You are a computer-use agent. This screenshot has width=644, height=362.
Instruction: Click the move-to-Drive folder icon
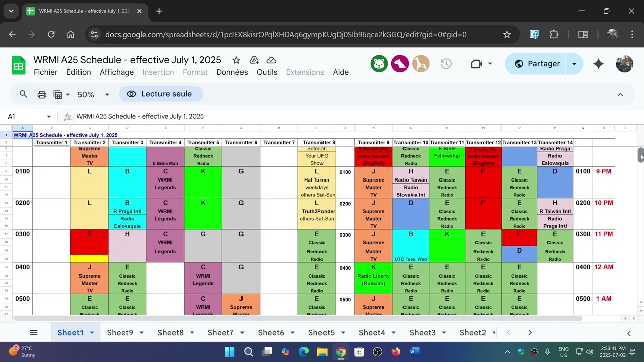pyautogui.click(x=254, y=60)
